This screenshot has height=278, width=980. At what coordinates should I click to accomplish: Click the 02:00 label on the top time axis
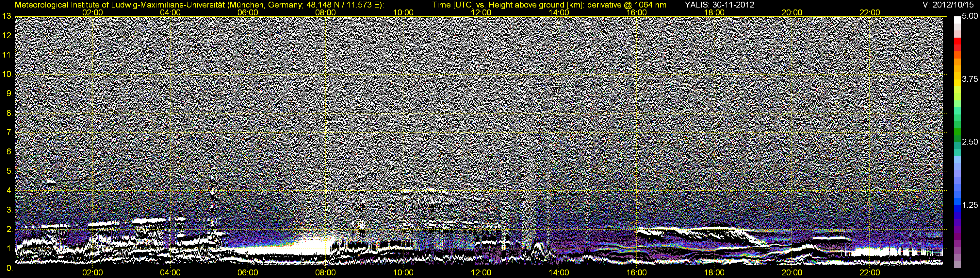coord(92,12)
